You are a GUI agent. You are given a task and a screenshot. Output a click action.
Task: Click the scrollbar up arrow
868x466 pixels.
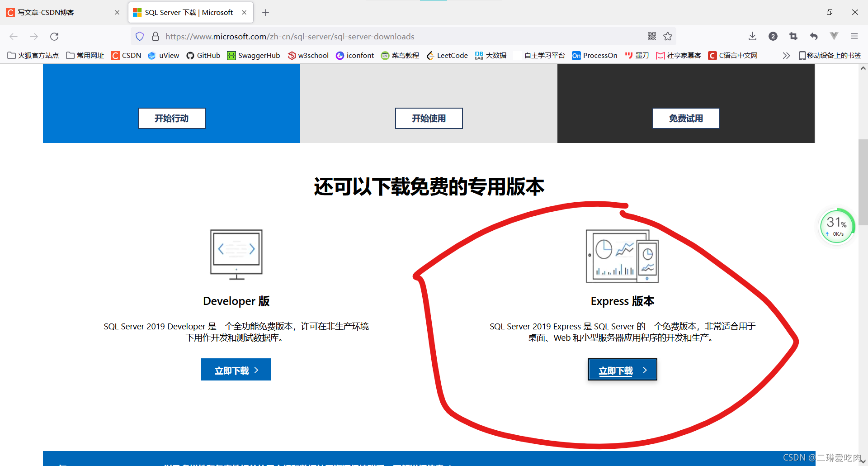[863, 68]
